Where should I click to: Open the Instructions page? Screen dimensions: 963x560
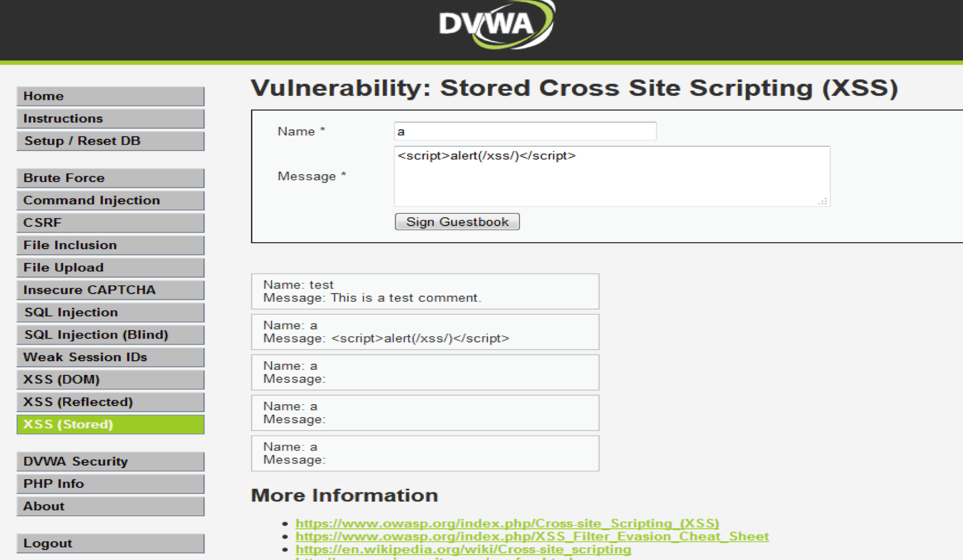111,119
